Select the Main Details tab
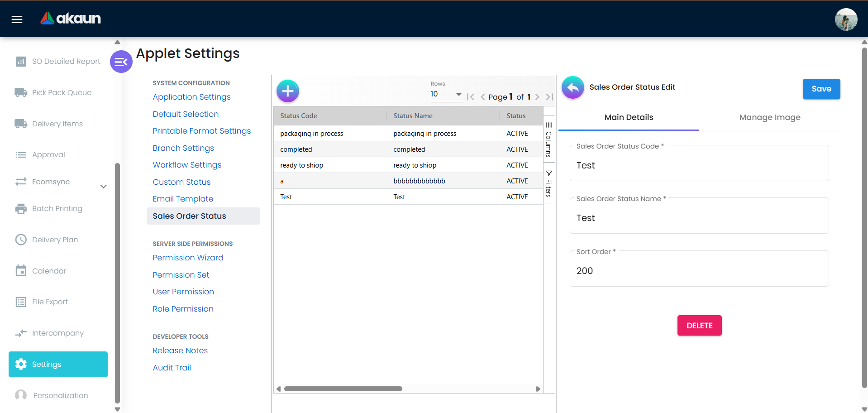 click(629, 117)
